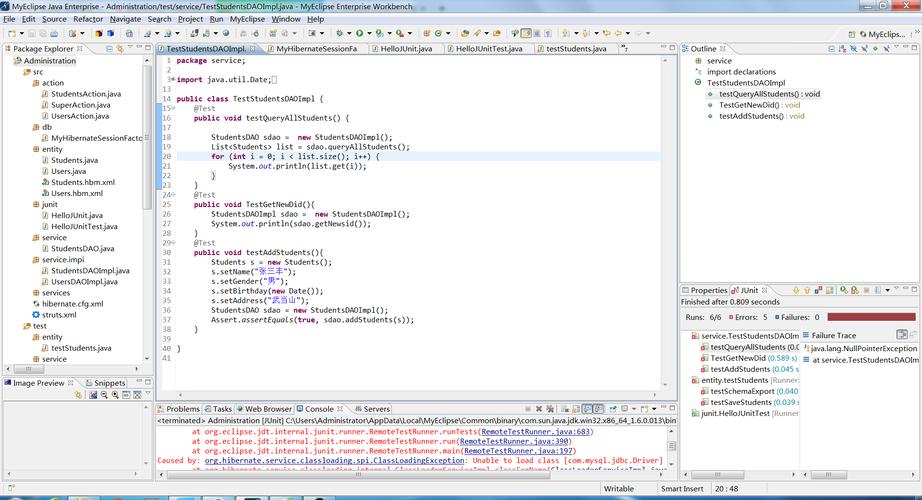Viewport: 922px width, 500px height.
Task: Click Collapse All icon in Package Explorer
Action: point(109,48)
